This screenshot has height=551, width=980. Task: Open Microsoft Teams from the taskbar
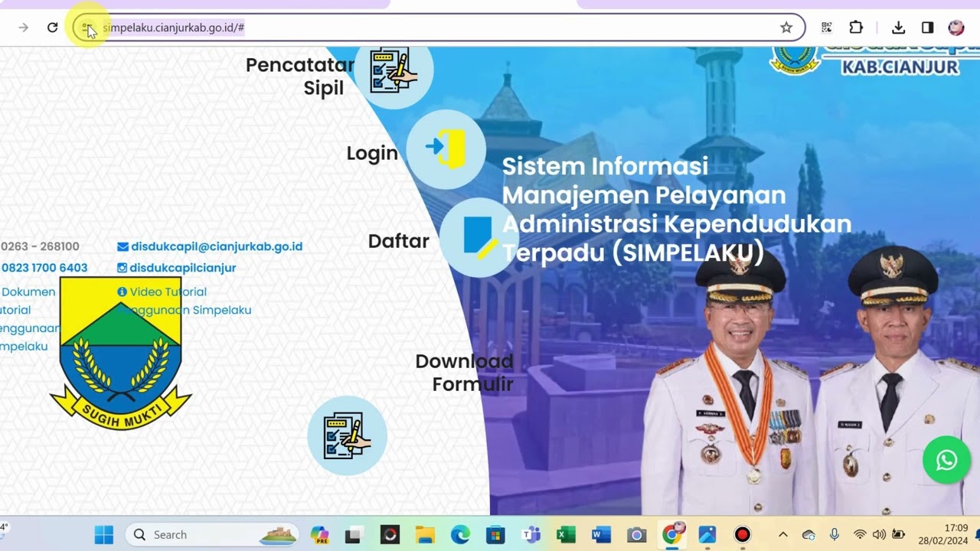pos(531,535)
